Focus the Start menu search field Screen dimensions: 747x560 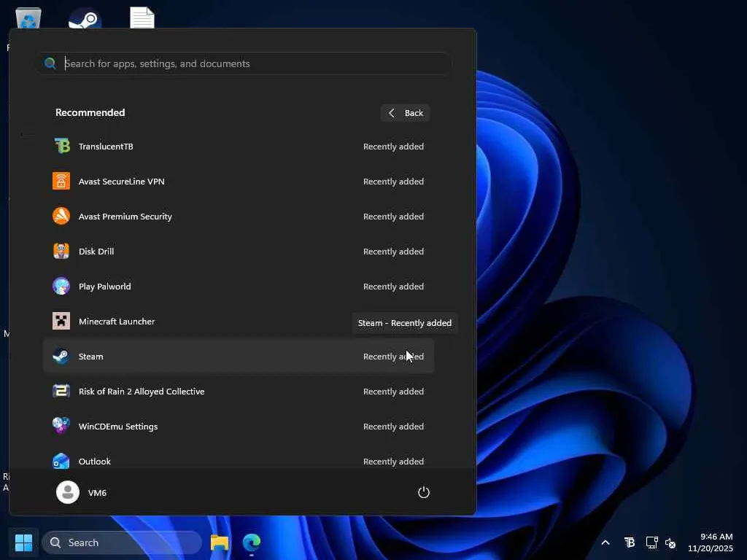tap(244, 63)
